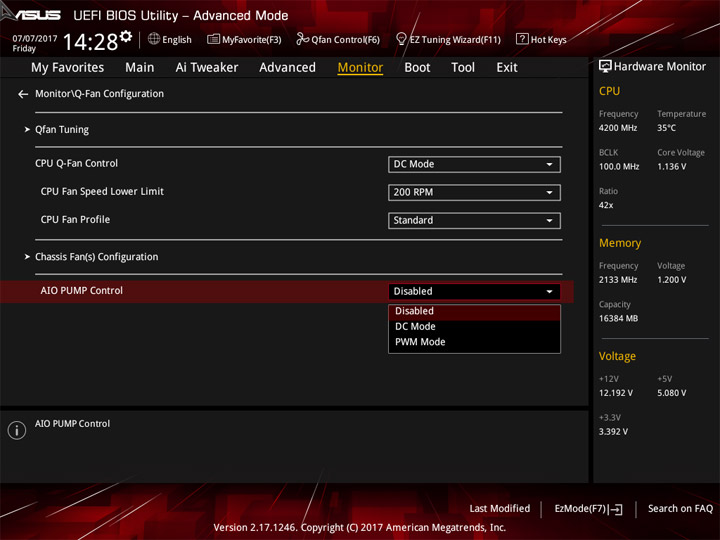Screen dimensions: 720x540
Task: Choose PWM Mode for AIO PUMP Control
Action: point(474,342)
